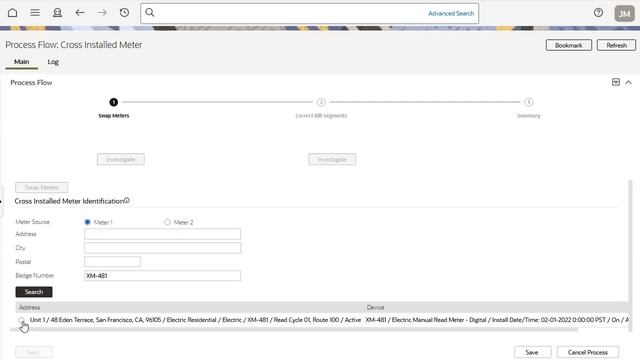Click the search magnifier icon

[x=150, y=13]
